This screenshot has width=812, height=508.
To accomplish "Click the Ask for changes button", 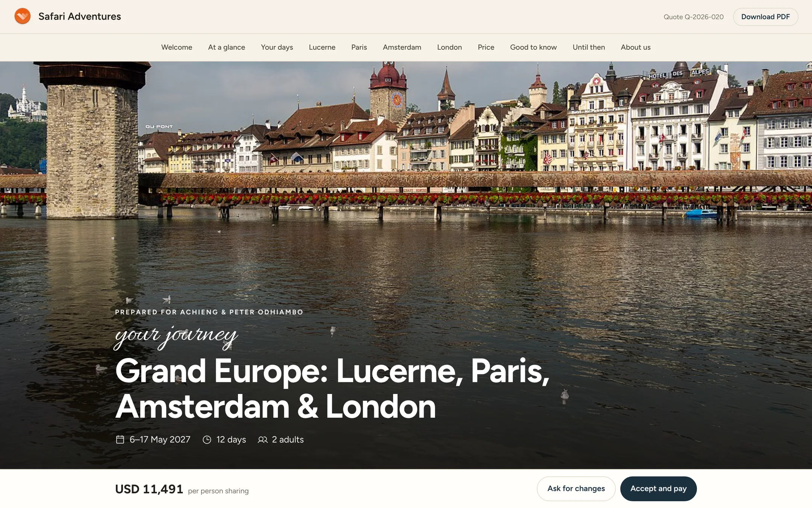I will [x=576, y=488].
